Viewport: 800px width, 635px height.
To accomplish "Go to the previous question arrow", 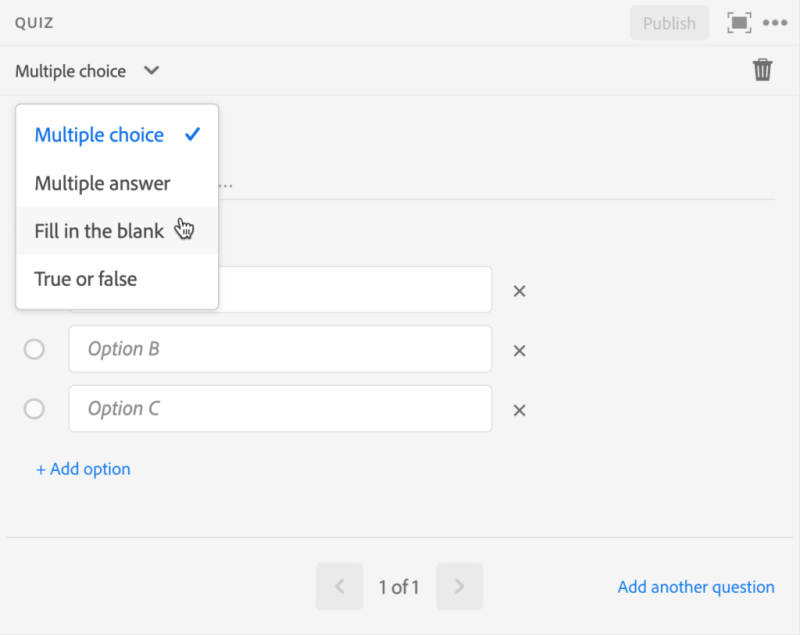I will coord(339,587).
